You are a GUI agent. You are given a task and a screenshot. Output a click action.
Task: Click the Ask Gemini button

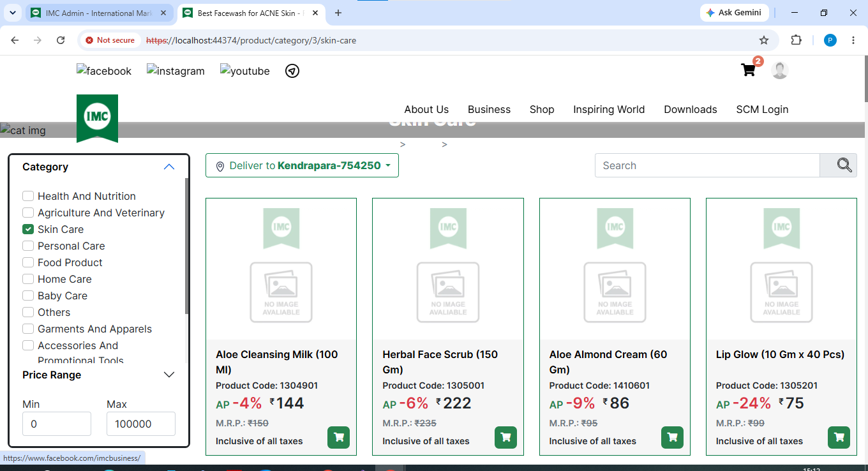733,13
